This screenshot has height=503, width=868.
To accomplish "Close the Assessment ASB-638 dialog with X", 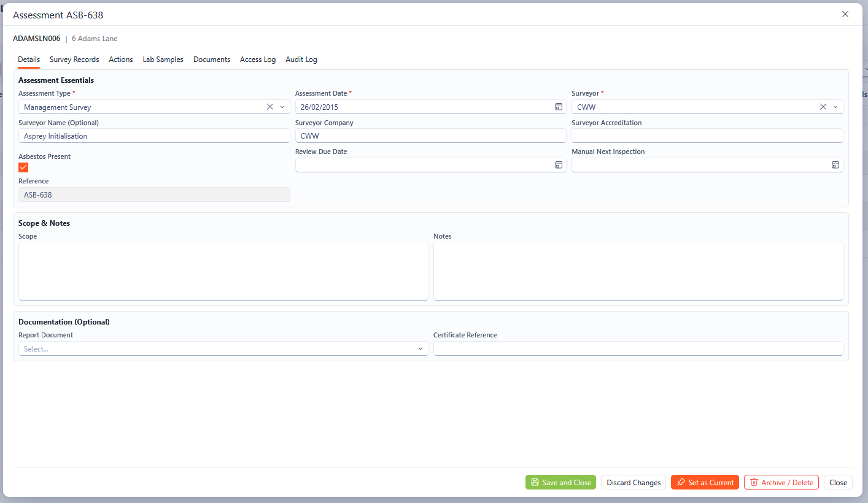I will click(x=845, y=14).
